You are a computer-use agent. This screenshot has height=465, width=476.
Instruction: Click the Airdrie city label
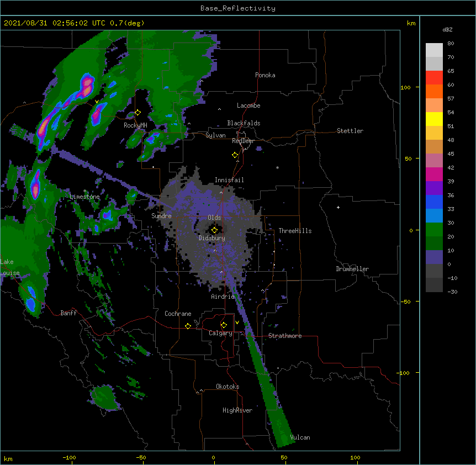click(x=223, y=297)
